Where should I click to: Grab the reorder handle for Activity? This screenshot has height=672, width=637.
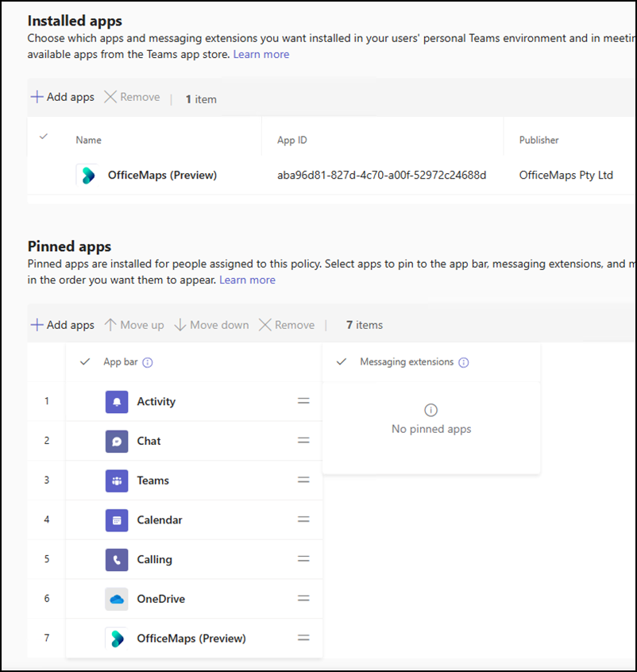point(303,400)
